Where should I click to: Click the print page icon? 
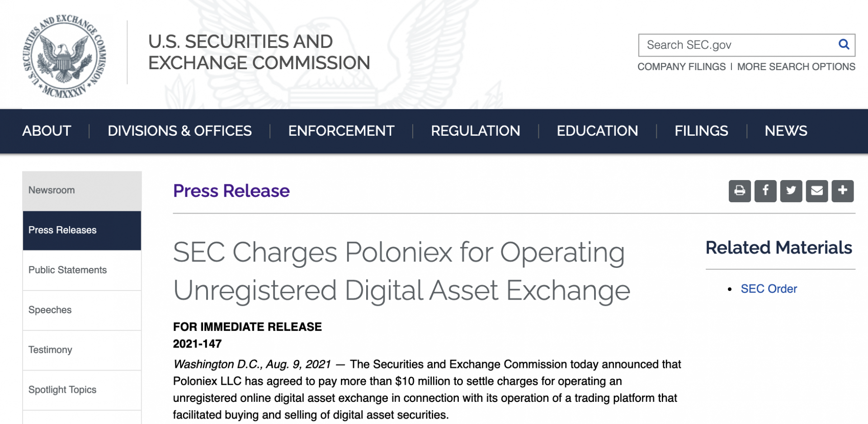740,191
